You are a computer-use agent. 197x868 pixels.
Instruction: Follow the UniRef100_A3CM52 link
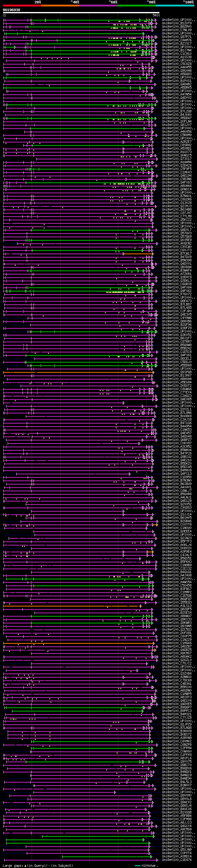coord(177,447)
